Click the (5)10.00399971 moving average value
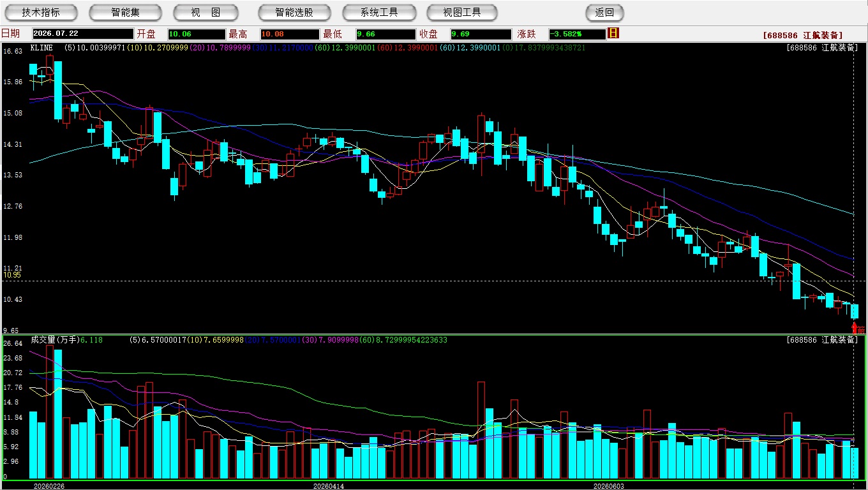Image resolution: width=868 pixels, height=490 pixels. pyautogui.click(x=96, y=48)
